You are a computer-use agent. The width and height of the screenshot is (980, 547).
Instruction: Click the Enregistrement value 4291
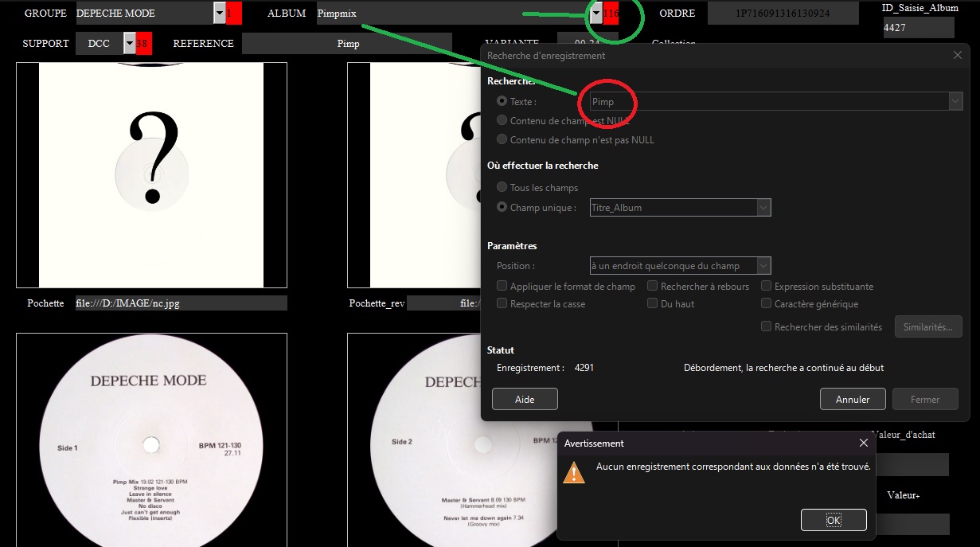tap(584, 368)
